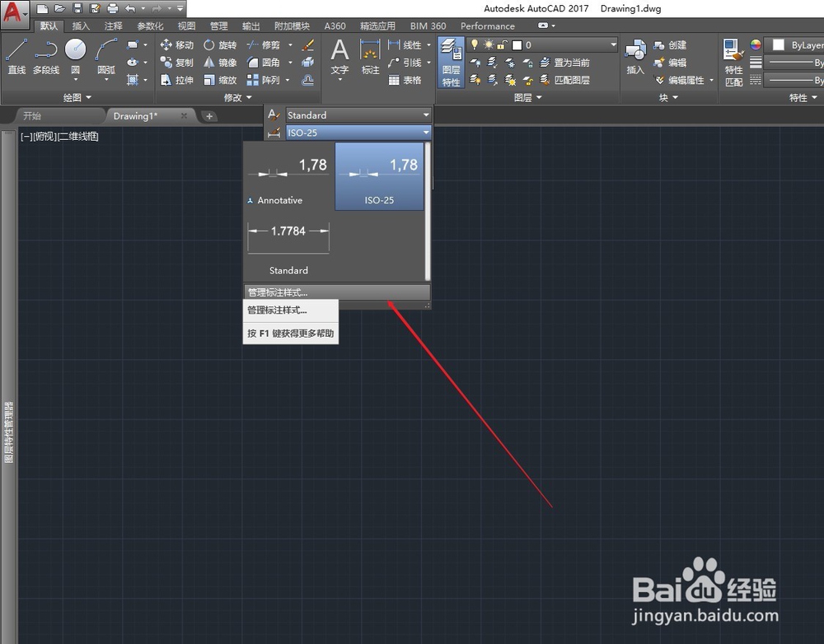The width and height of the screenshot is (824, 644).
Task: Open the ISO-25 dimension style dropdown
Action: (426, 133)
